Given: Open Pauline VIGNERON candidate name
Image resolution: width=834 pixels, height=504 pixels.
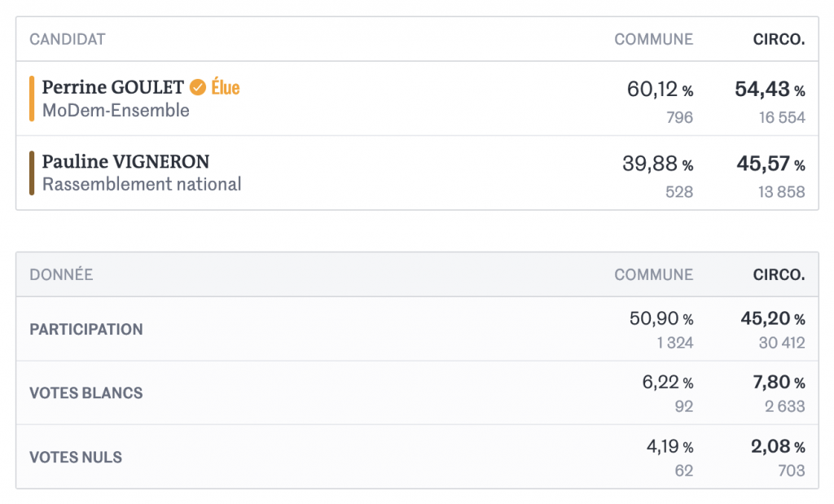Looking at the screenshot, I should point(125,161).
